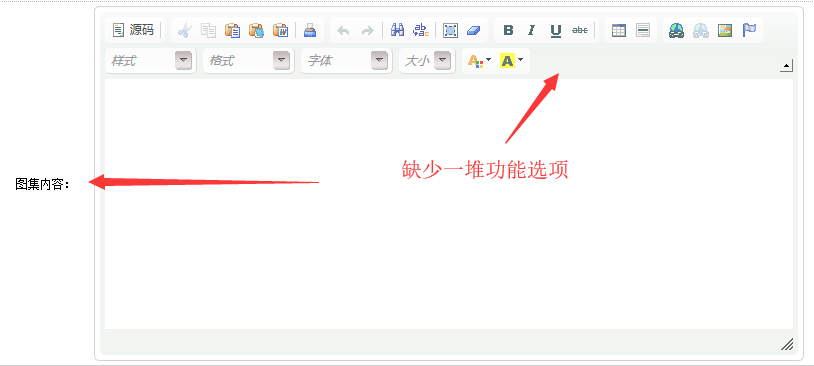Click the paste from Word icon
Viewport: 814px width, 366px height.
281,30
